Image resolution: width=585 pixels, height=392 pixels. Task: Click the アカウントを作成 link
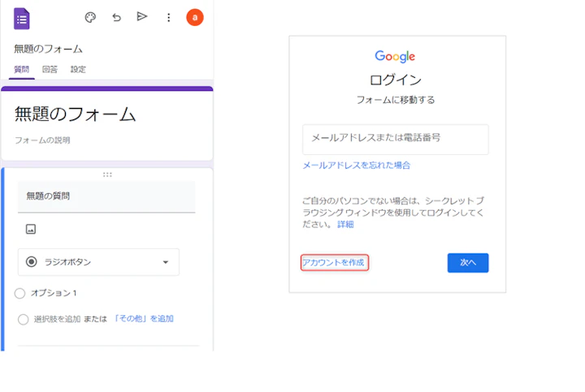tap(334, 263)
